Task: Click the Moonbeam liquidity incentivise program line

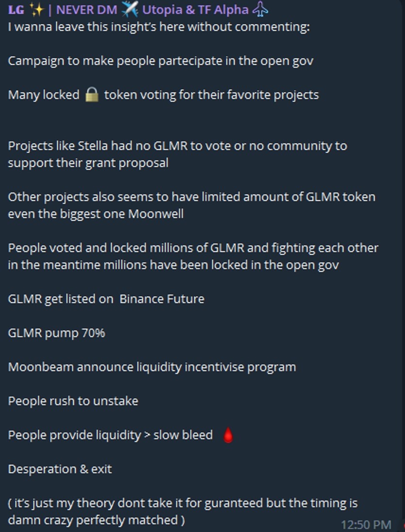Action: click(152, 367)
